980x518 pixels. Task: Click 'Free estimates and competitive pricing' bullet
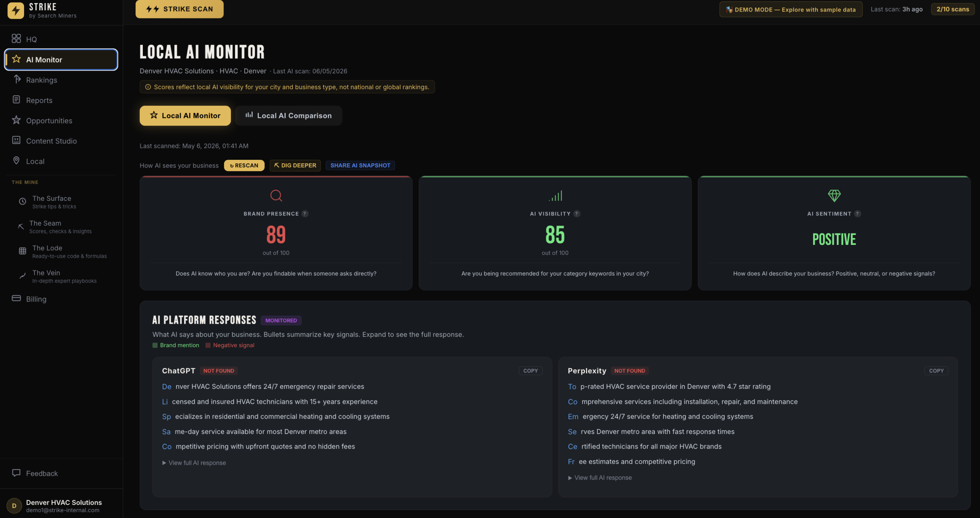point(631,462)
